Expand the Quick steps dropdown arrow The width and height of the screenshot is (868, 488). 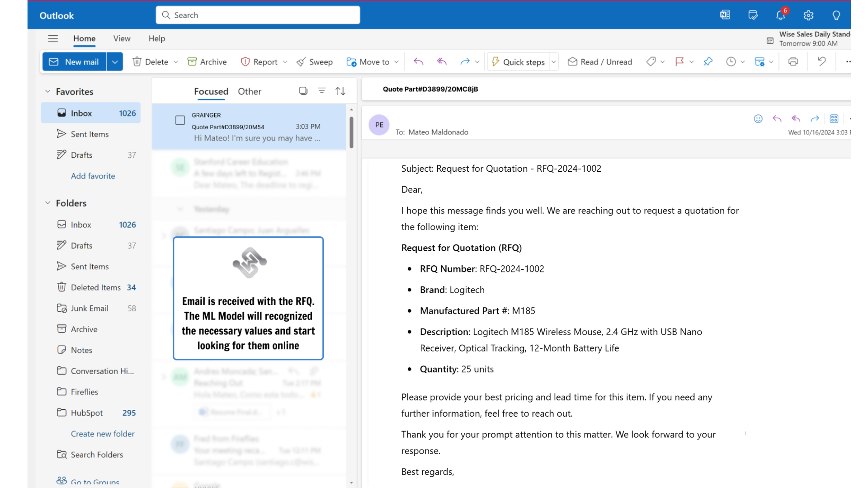(553, 62)
